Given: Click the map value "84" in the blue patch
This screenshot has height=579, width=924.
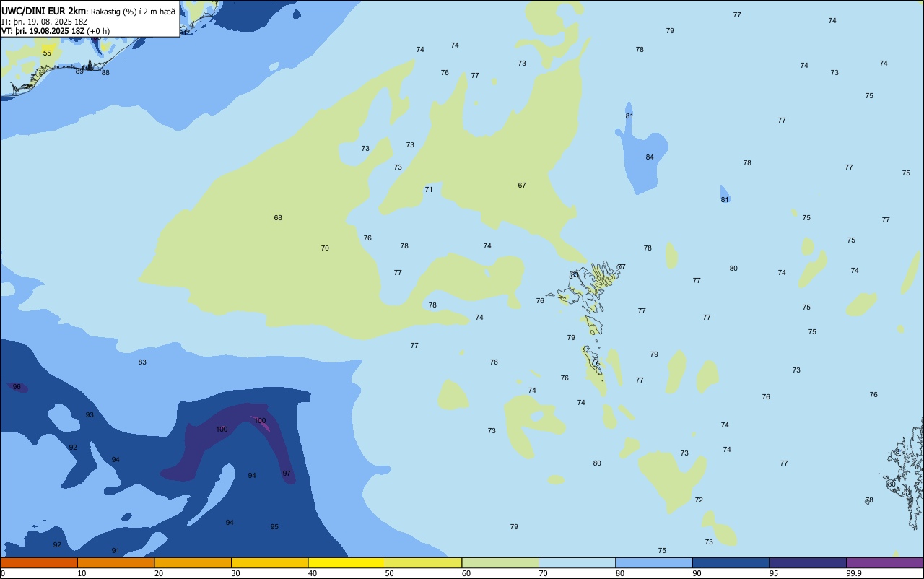Looking at the screenshot, I should 650,157.
